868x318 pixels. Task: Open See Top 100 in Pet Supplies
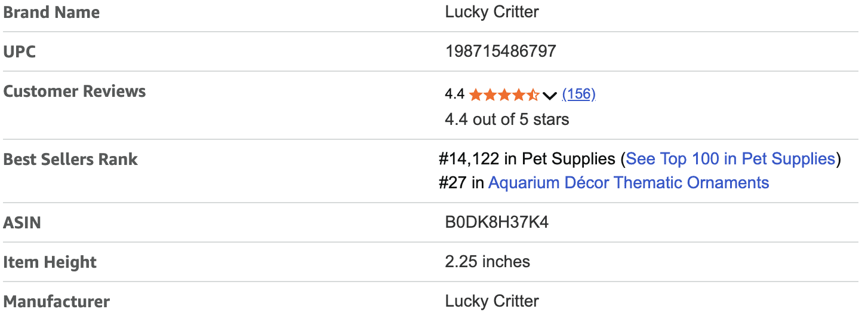(730, 159)
